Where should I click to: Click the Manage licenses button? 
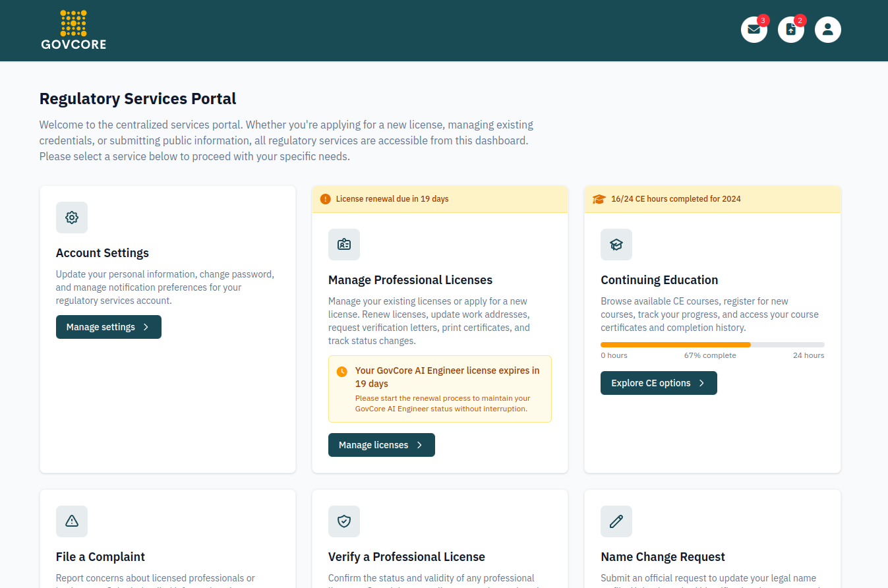click(x=382, y=445)
